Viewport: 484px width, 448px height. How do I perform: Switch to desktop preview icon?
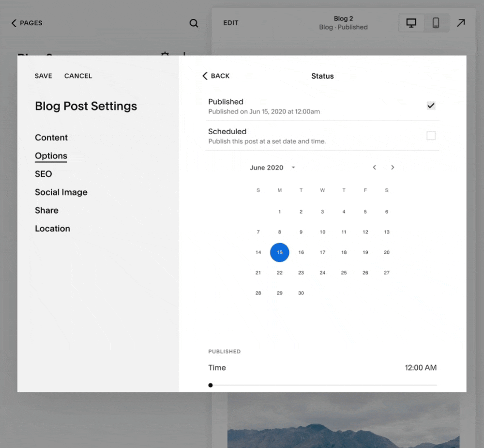pos(411,23)
